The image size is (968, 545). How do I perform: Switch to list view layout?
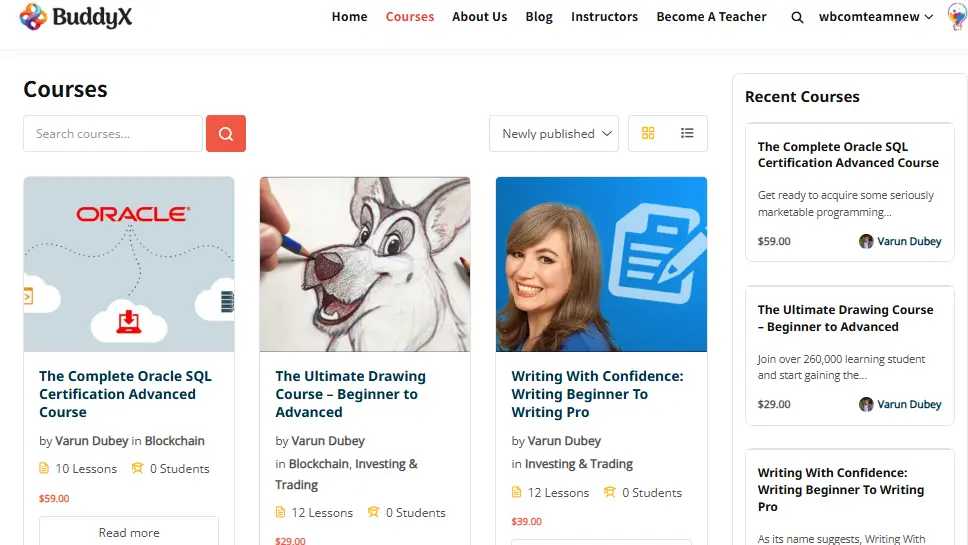(x=687, y=133)
